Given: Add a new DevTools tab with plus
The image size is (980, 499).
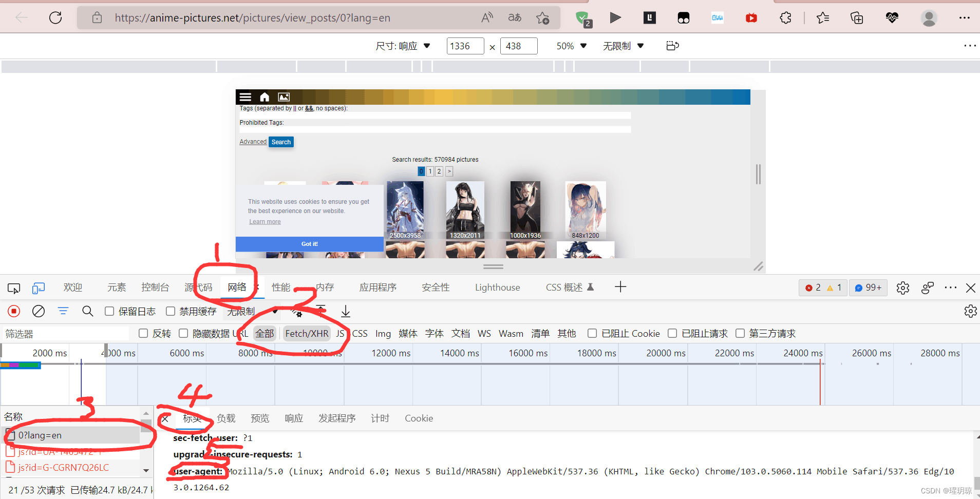Looking at the screenshot, I should 620,287.
